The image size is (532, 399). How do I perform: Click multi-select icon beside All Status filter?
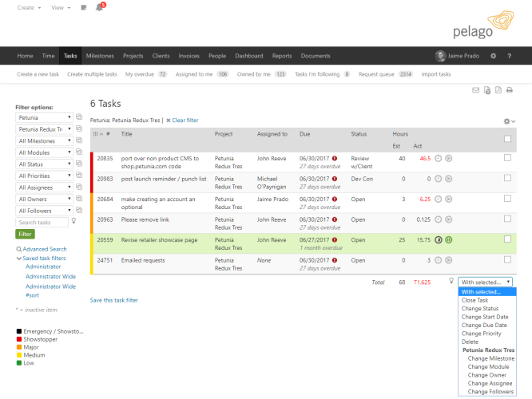click(79, 164)
